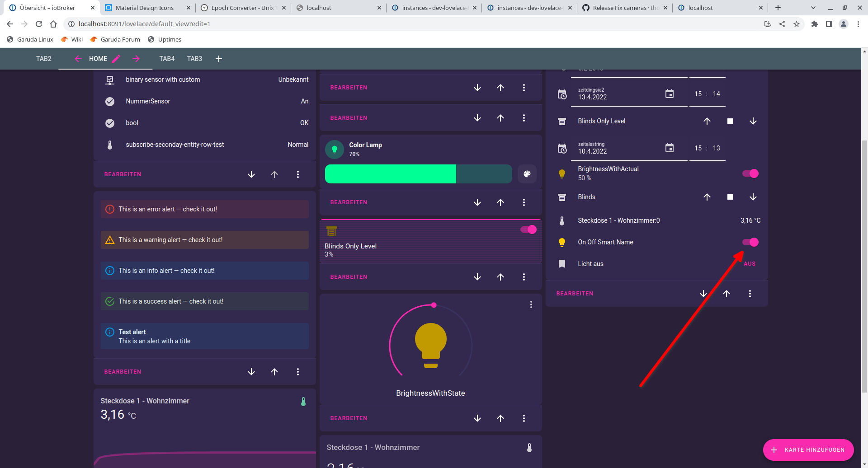Move the alert card down
This screenshot has width=868, height=468.
[251, 372]
